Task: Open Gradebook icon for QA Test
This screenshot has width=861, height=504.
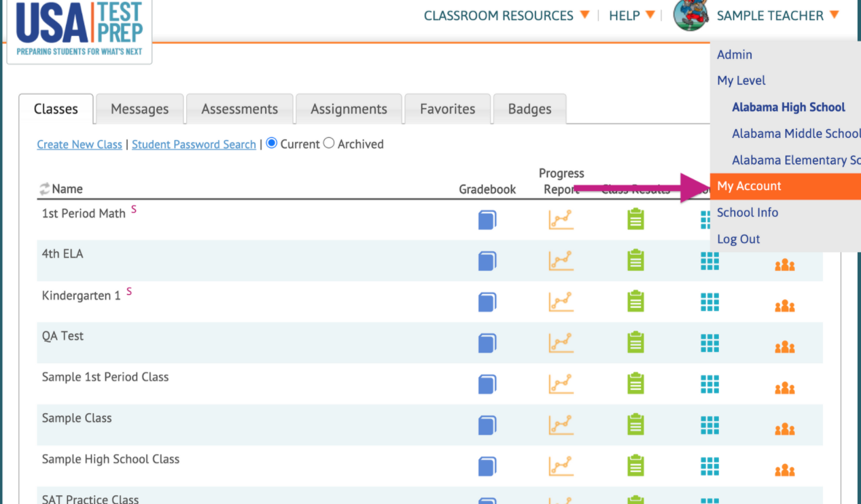Action: (487, 343)
